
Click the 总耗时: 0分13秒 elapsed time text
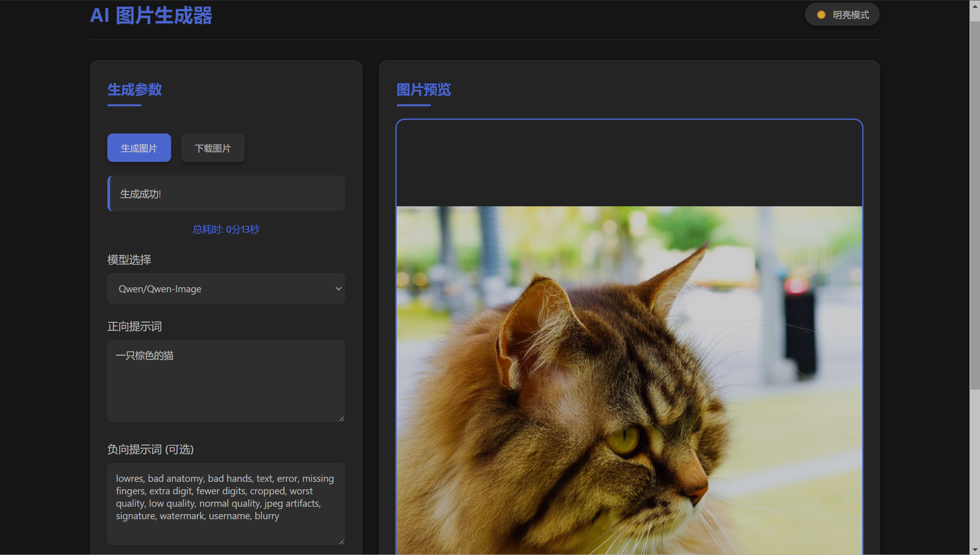pos(226,230)
